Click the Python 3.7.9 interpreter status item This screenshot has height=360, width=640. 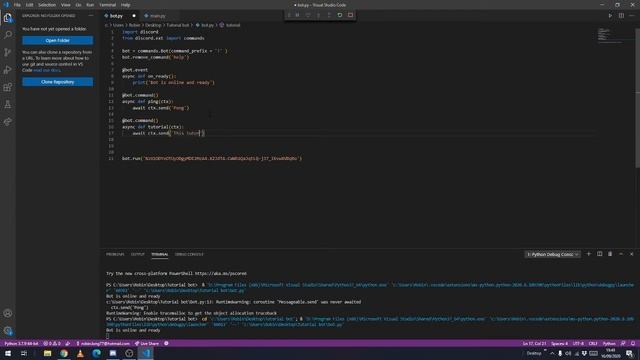[x=21, y=344]
